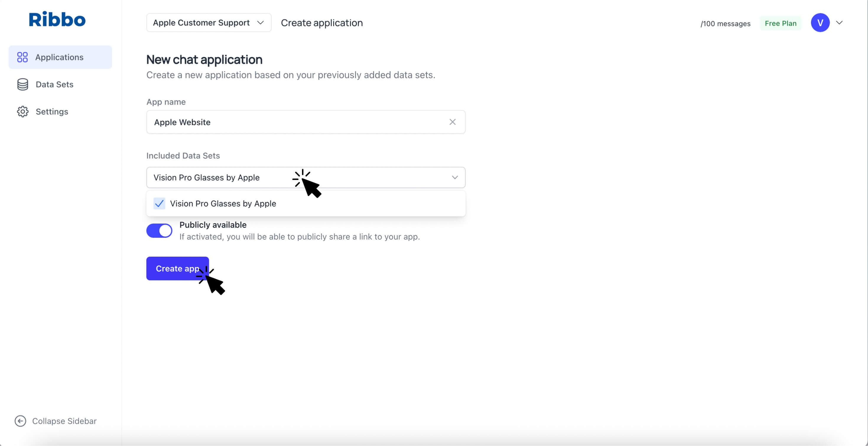Click the Collapse Sidebar label
868x446 pixels.
[x=64, y=421]
